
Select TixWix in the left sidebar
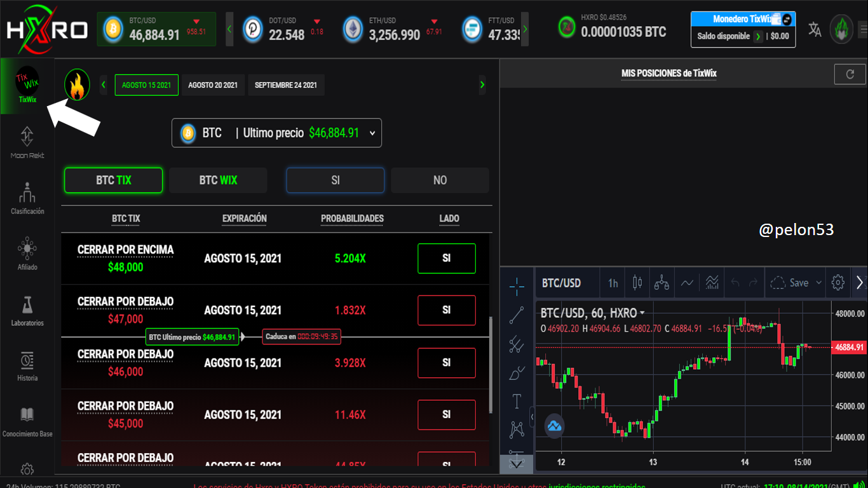tap(27, 86)
